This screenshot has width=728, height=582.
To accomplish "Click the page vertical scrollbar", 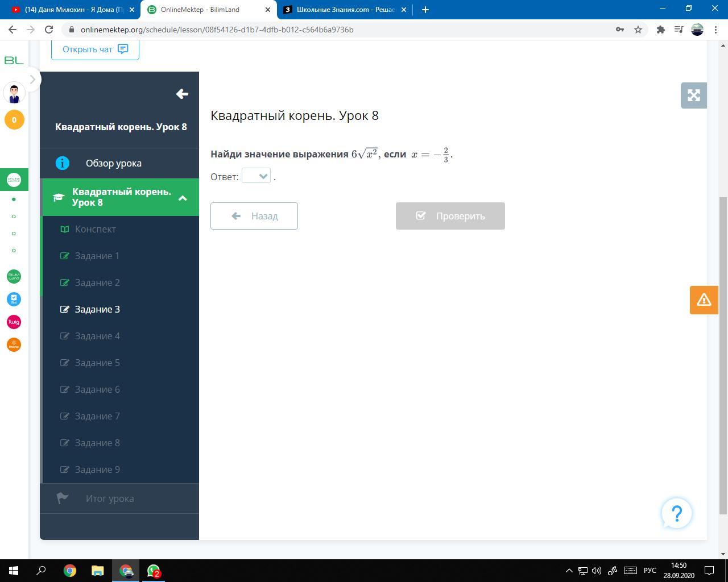I will pyautogui.click(x=723, y=352).
